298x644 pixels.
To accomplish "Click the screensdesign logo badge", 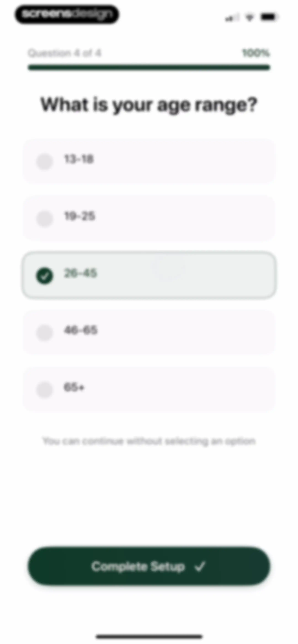I will [x=67, y=14].
